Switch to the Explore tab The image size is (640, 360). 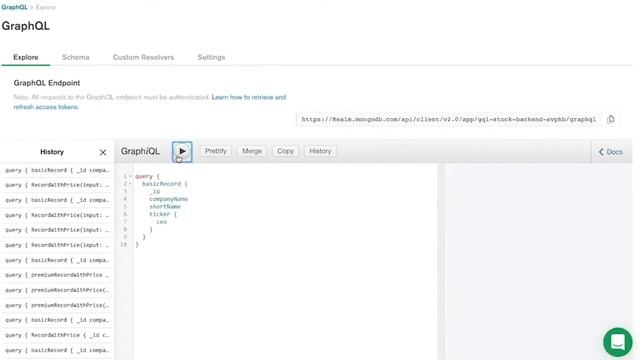click(26, 57)
